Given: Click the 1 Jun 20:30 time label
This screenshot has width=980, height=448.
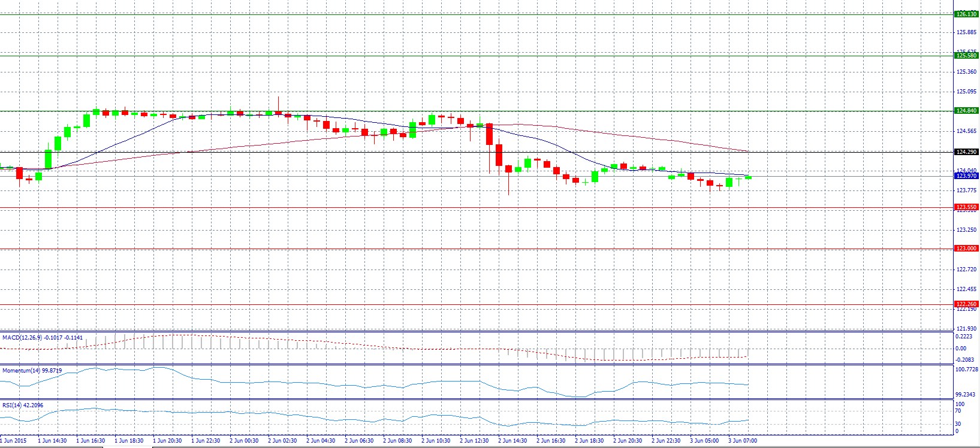Looking at the screenshot, I should [167, 441].
